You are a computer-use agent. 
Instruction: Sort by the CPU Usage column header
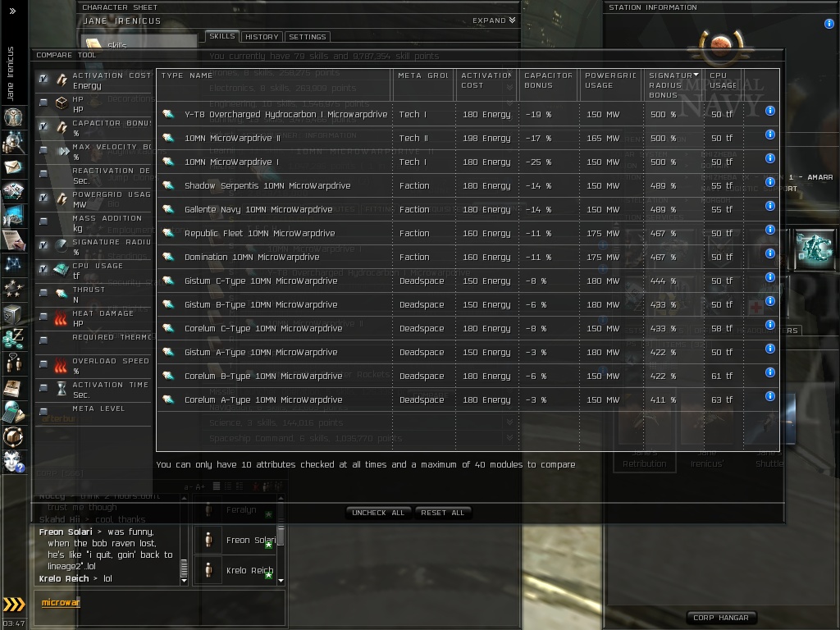pos(724,84)
